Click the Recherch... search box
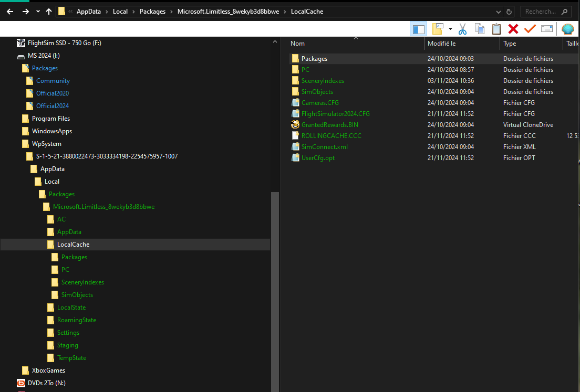Screen dimensions: 580x392 tap(546, 12)
